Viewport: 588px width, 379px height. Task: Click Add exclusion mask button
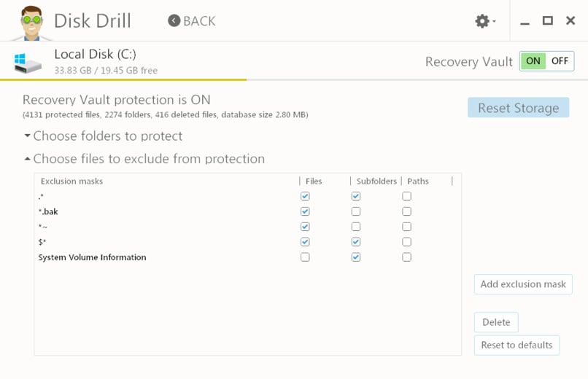tap(523, 284)
